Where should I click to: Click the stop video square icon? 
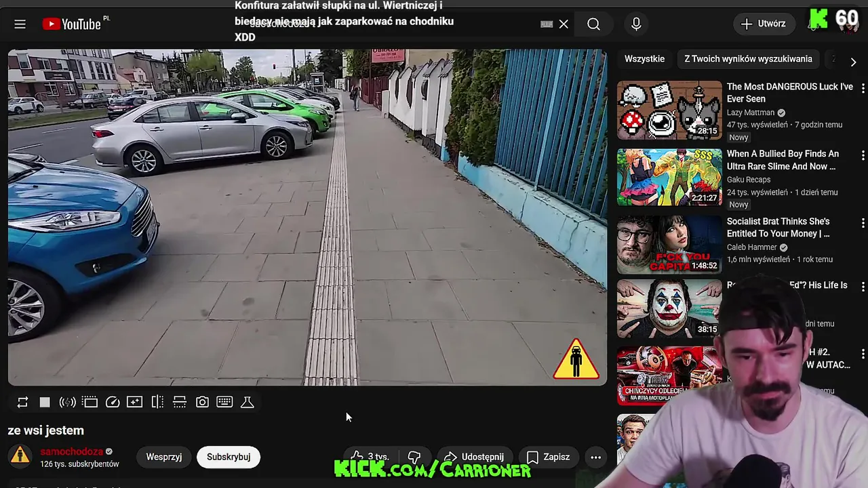pyautogui.click(x=45, y=402)
